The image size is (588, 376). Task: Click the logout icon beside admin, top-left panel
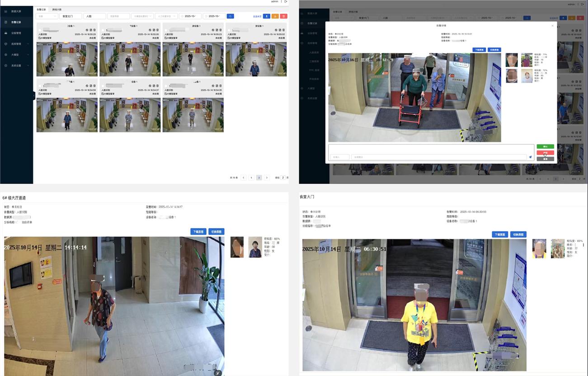click(286, 2)
